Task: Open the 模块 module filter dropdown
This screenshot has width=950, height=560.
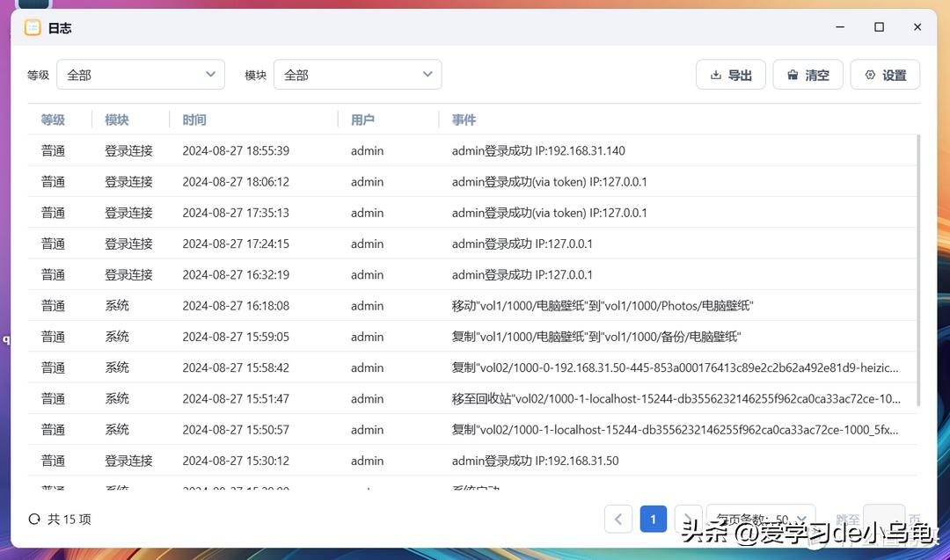Action: (357, 76)
